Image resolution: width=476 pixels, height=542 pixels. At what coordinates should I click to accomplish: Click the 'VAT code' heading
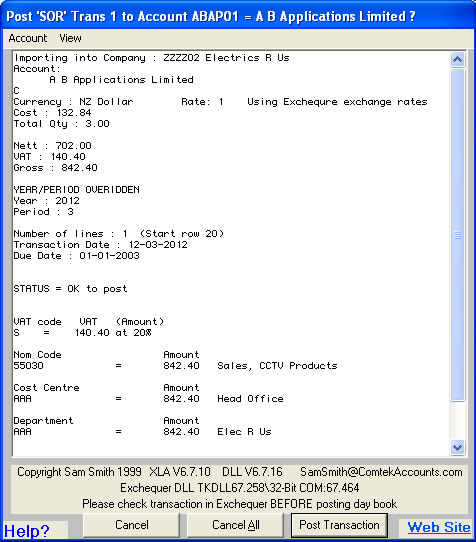point(37,322)
